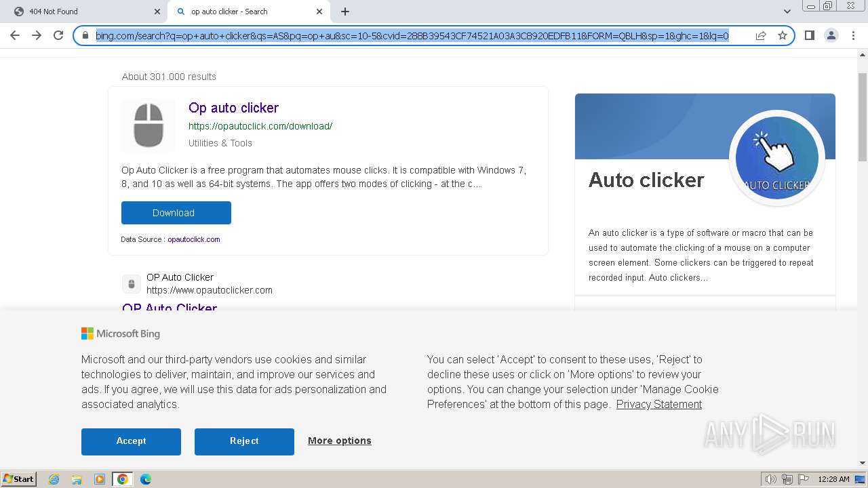Screen dimensions: 868x488
Task: Open Windows Media Player from taskbar
Action: (100, 479)
